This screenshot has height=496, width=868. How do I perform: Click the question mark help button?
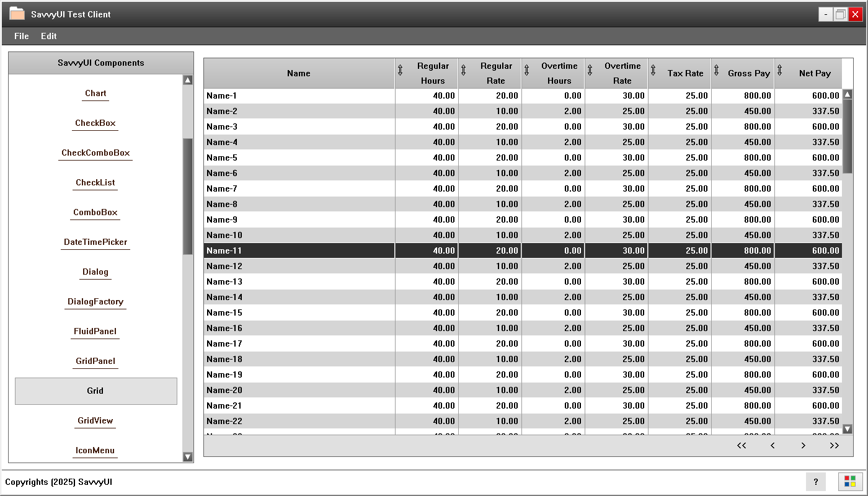(815, 482)
